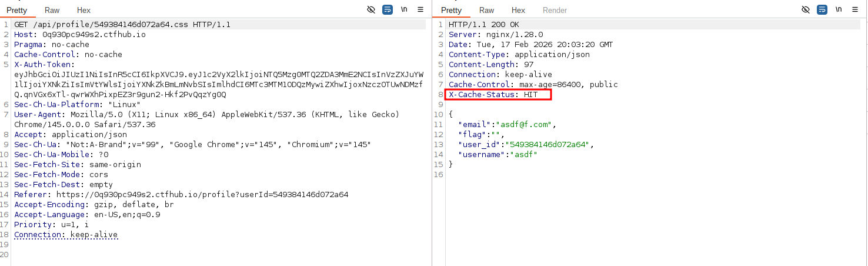Click the Accept-Language header line

pyautogui.click(x=87, y=215)
